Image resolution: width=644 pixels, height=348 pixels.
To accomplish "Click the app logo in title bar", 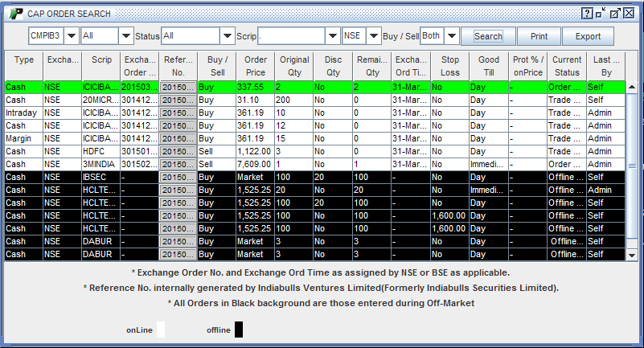I will tap(16, 14).
